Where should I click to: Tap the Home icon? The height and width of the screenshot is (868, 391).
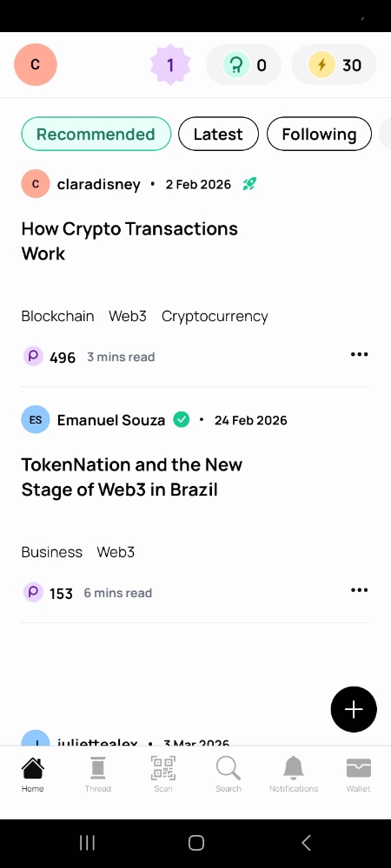pyautogui.click(x=33, y=768)
